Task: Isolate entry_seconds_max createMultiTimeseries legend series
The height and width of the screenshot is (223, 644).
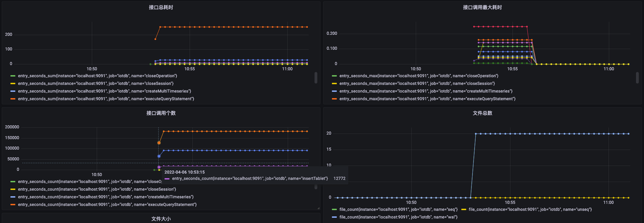Action: click(x=426, y=91)
